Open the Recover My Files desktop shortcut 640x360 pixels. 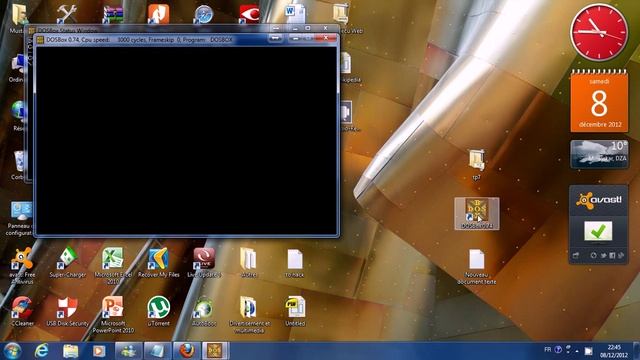[x=159, y=262]
